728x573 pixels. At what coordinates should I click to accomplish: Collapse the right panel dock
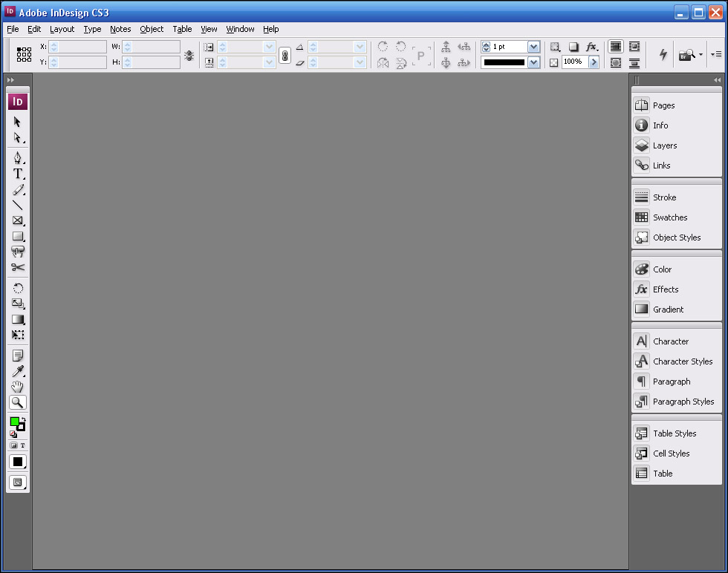tap(718, 80)
